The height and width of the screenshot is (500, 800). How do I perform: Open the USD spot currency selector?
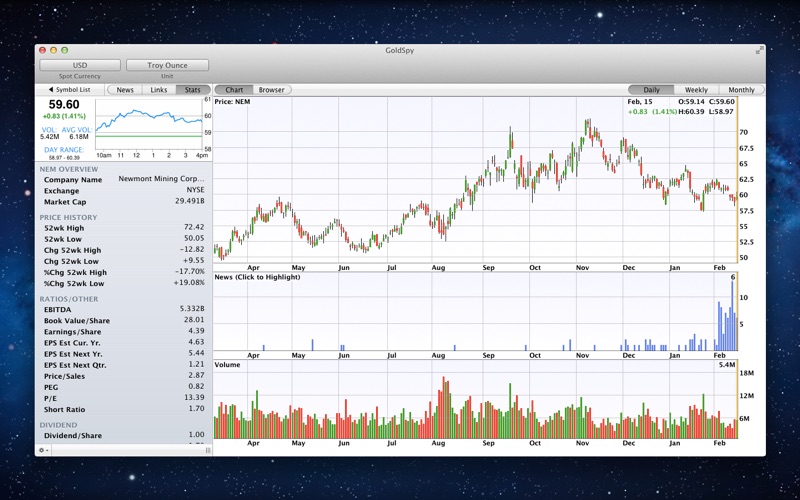(x=80, y=65)
